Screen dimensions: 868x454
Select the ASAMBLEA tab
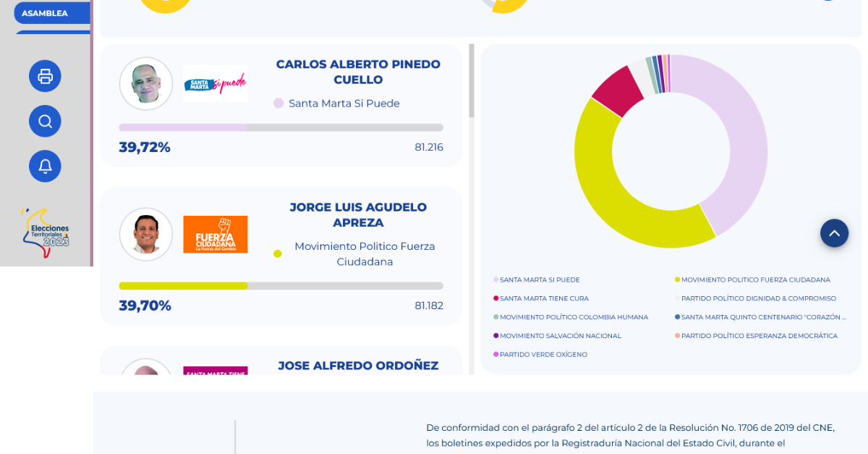[45, 13]
